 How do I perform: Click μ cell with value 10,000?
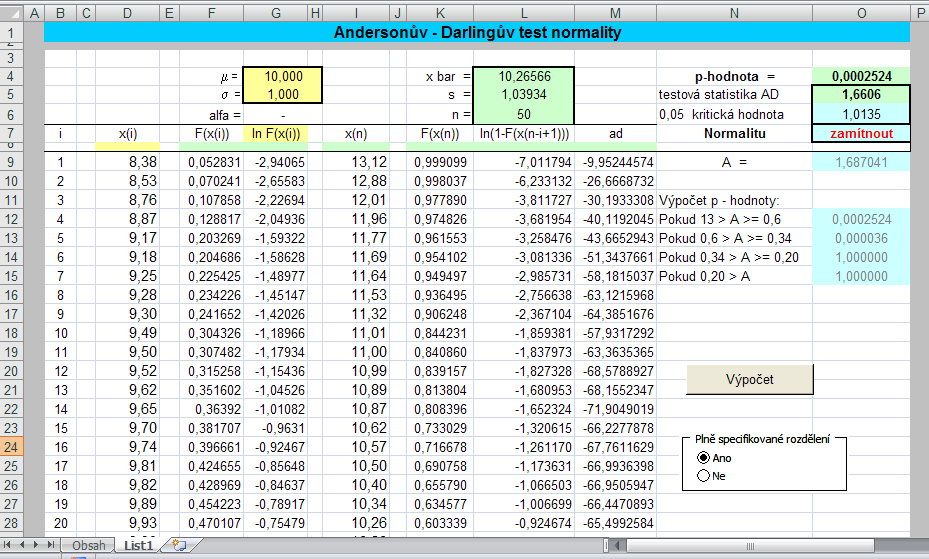(x=283, y=76)
